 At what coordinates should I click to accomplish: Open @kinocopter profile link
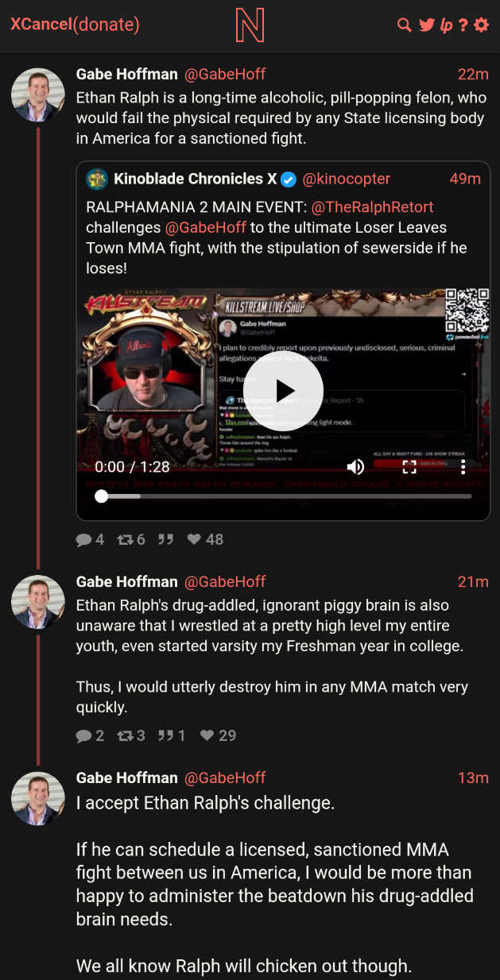(x=347, y=179)
